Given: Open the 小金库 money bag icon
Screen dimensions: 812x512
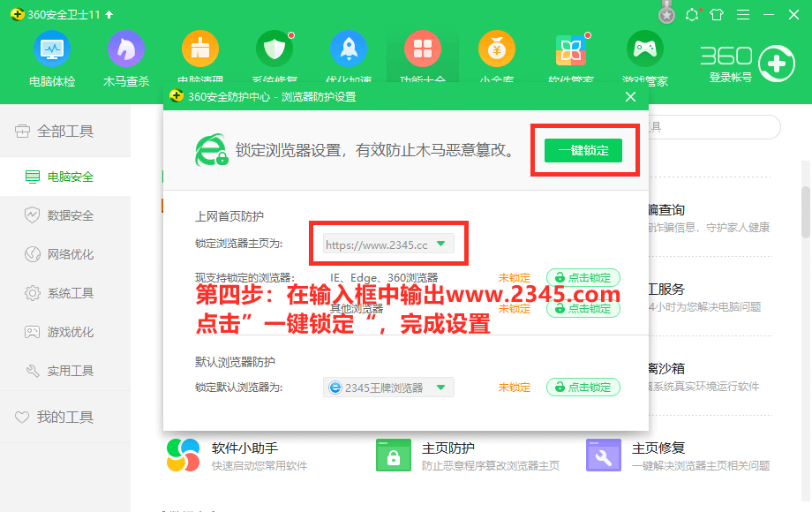Looking at the screenshot, I should 497,49.
